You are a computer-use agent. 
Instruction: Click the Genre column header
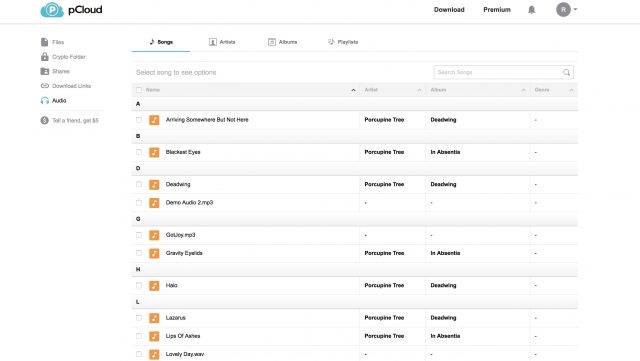click(542, 90)
